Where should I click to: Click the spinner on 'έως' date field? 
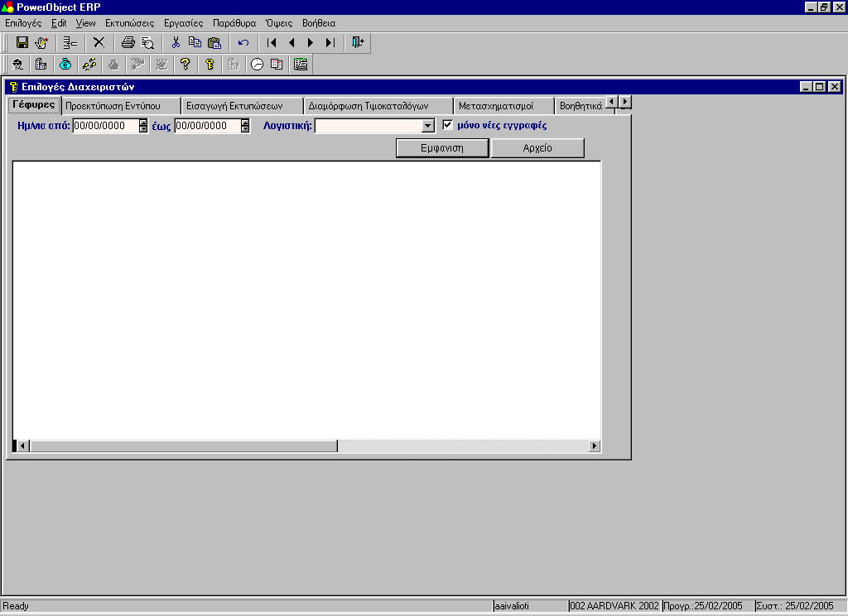245,126
